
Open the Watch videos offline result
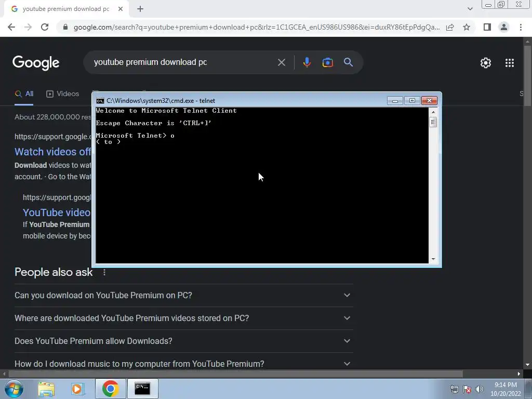pos(53,152)
